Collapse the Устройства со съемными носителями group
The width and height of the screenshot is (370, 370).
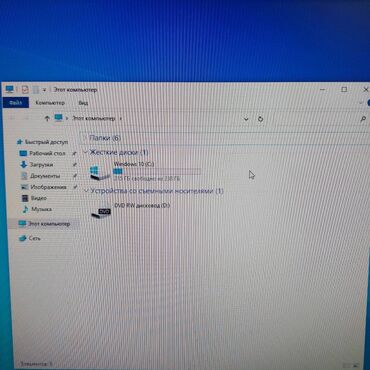click(86, 191)
